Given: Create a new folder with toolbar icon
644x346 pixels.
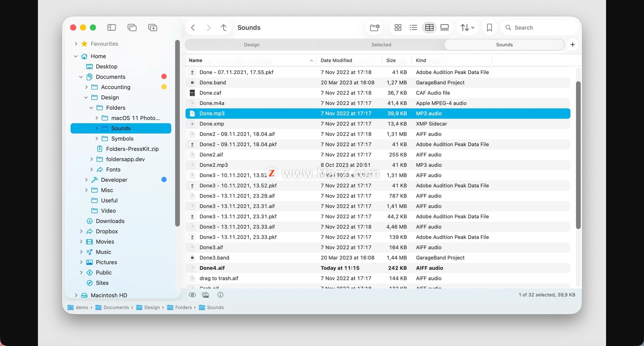Looking at the screenshot, I should [x=374, y=27].
